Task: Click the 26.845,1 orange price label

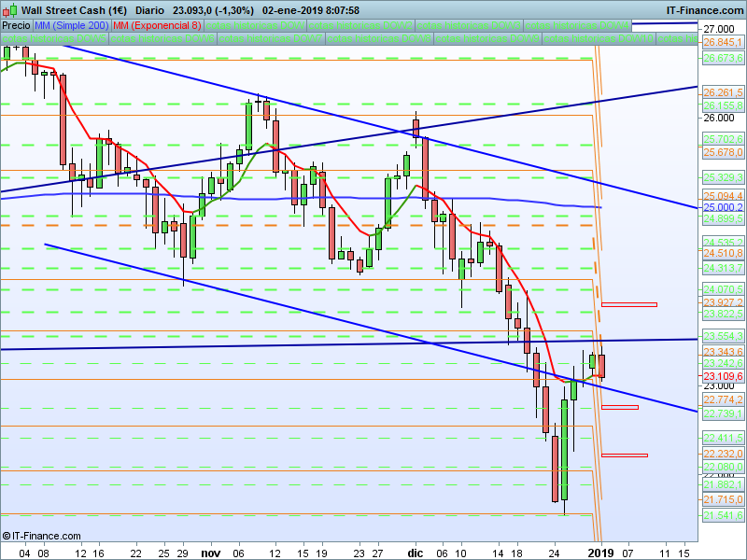Action: click(x=723, y=43)
